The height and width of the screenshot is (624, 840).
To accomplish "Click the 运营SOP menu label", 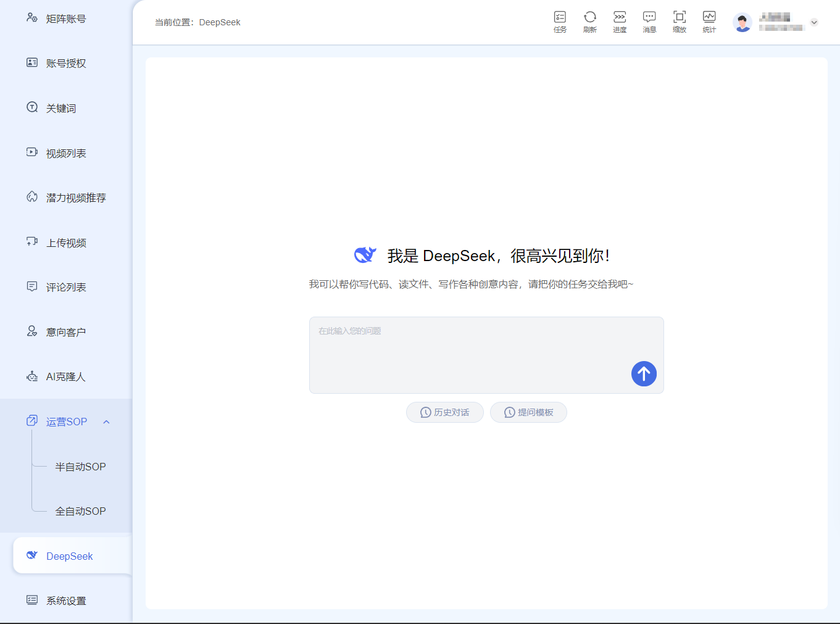I will click(67, 422).
